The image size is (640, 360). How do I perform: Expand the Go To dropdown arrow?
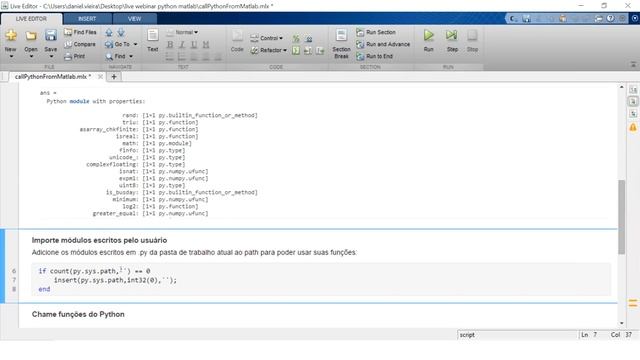(136, 44)
